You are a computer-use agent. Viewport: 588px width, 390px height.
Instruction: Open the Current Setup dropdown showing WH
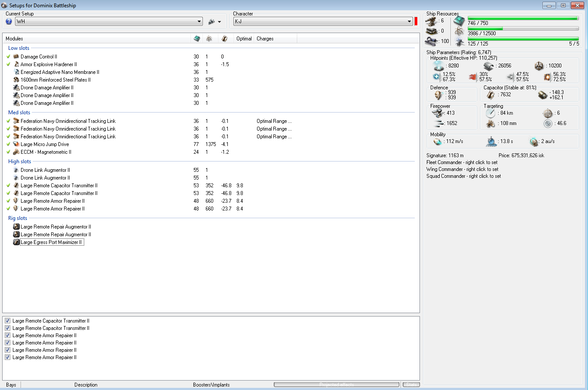coord(109,21)
